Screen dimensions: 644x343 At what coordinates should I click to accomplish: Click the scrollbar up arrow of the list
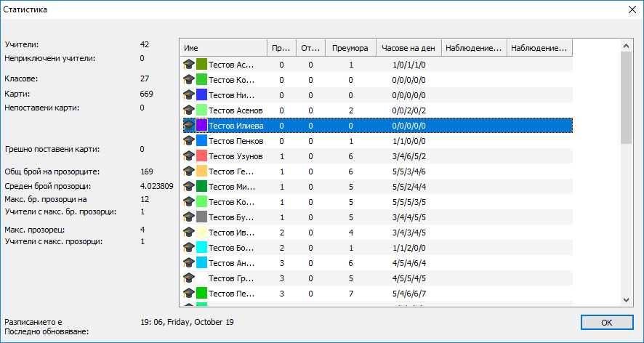627,46
